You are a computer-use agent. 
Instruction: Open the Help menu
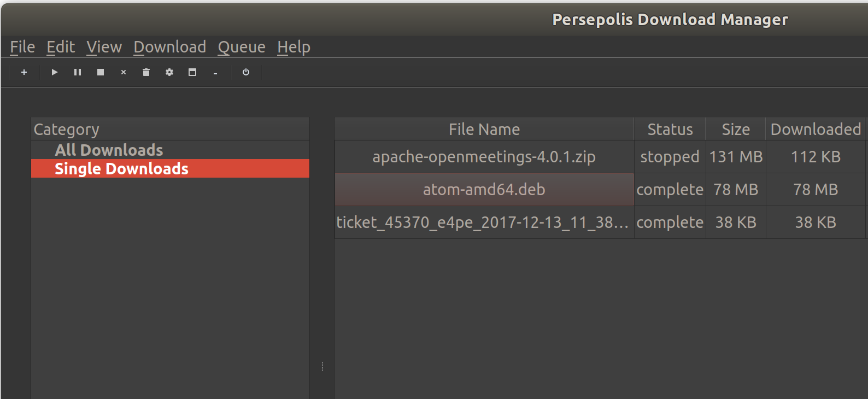coord(294,47)
